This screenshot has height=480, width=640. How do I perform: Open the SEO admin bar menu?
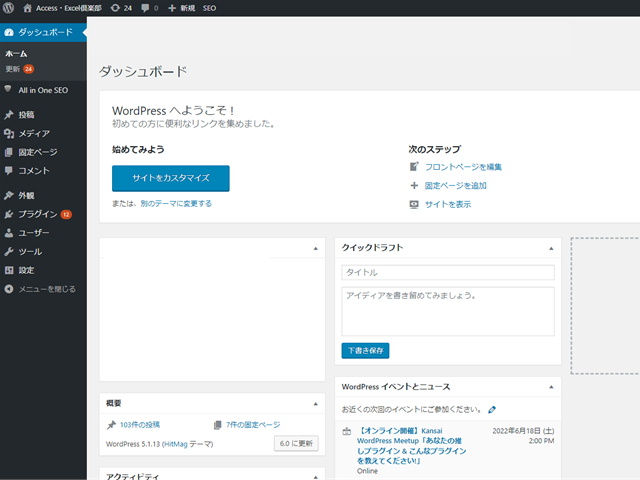(209, 8)
